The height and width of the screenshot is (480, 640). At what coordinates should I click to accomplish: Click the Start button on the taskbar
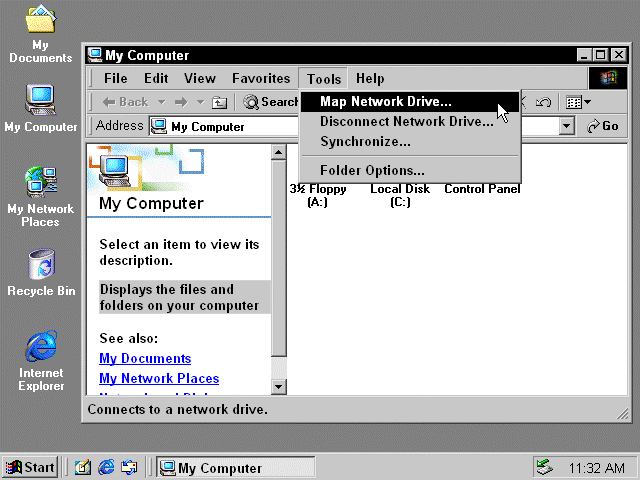[30, 467]
